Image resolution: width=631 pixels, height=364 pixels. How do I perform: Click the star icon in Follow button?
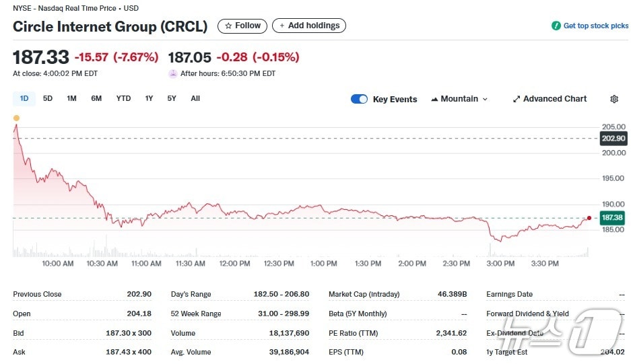[x=228, y=26]
